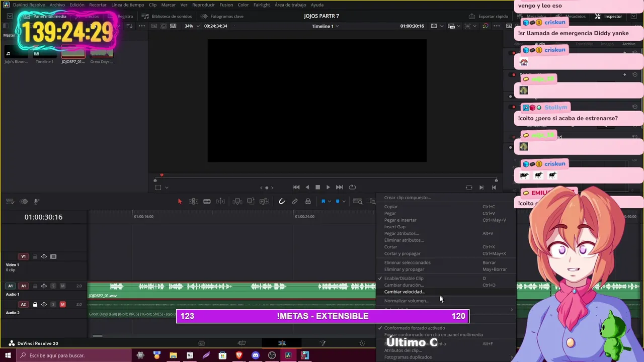Mute the Audio 2 track

click(63, 304)
